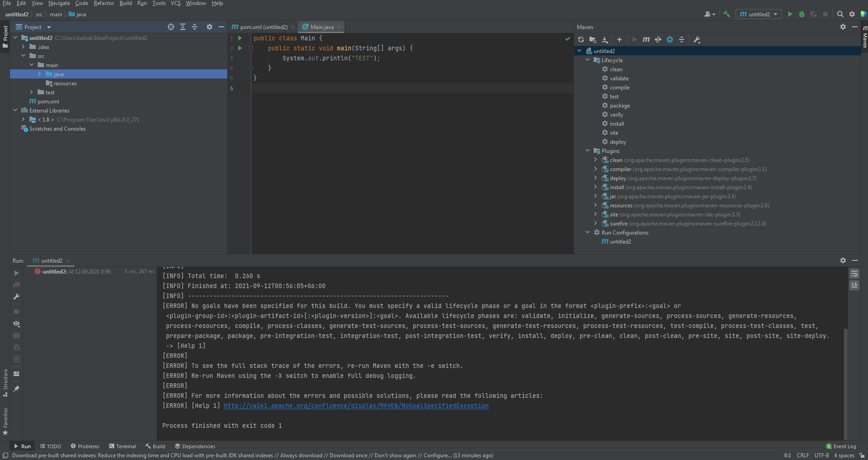The width and height of the screenshot is (868, 460).
Task: Open Maven settings wrench icon
Action: tap(697, 39)
